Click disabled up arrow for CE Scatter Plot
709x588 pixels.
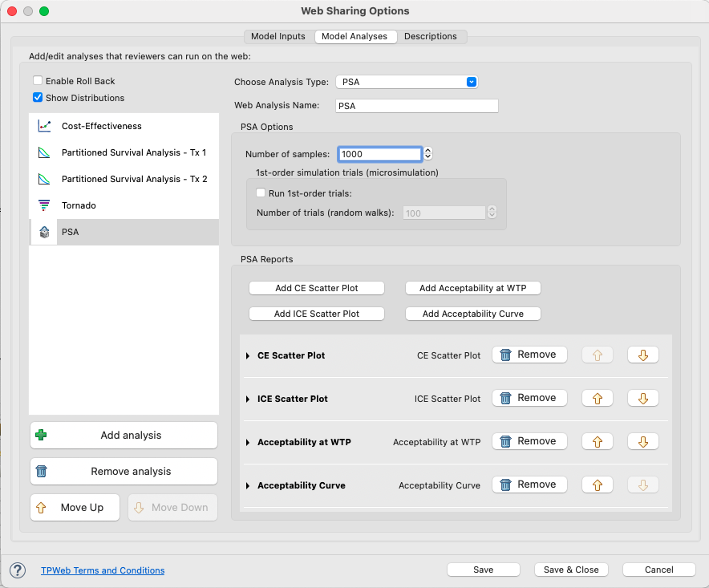598,355
